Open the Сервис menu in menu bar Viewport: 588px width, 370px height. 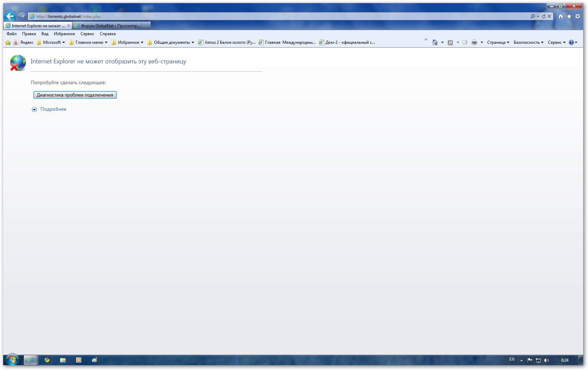pyautogui.click(x=87, y=34)
